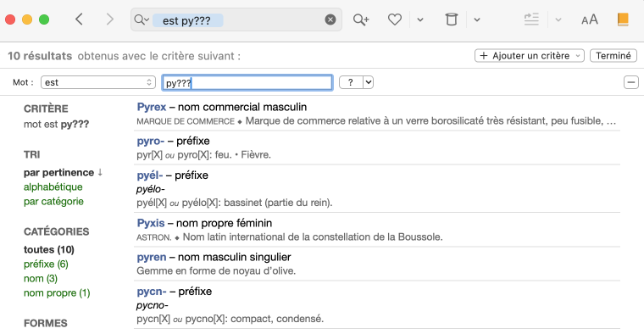The image size is (644, 334).
Task: Expand the favorites dropdown chevron
Action: (x=420, y=19)
